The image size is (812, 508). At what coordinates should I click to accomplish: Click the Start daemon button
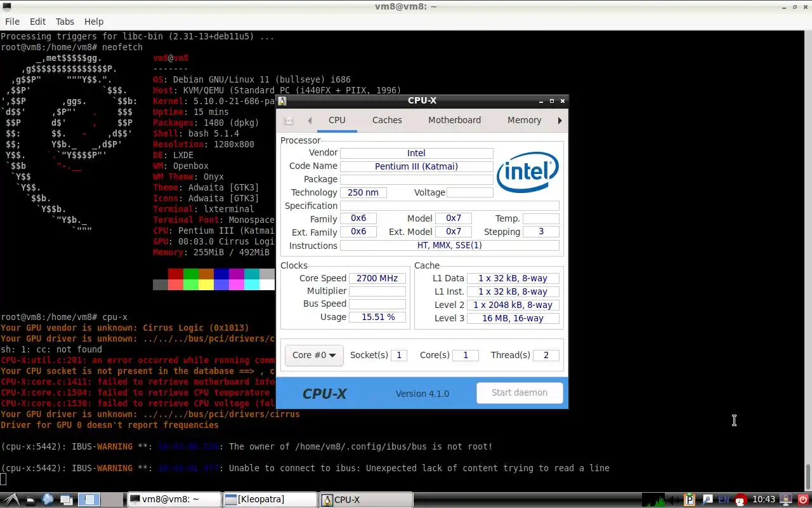(x=520, y=392)
